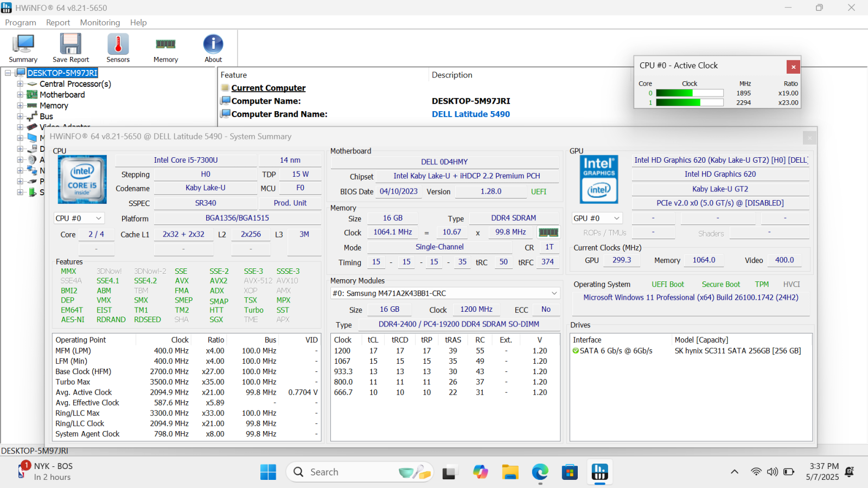Open HWiNFO from the taskbar
868x488 pixels.
[x=599, y=472]
